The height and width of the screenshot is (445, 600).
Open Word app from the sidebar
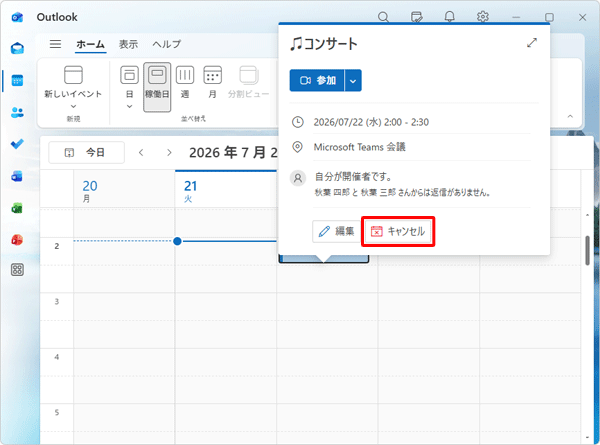(17, 176)
